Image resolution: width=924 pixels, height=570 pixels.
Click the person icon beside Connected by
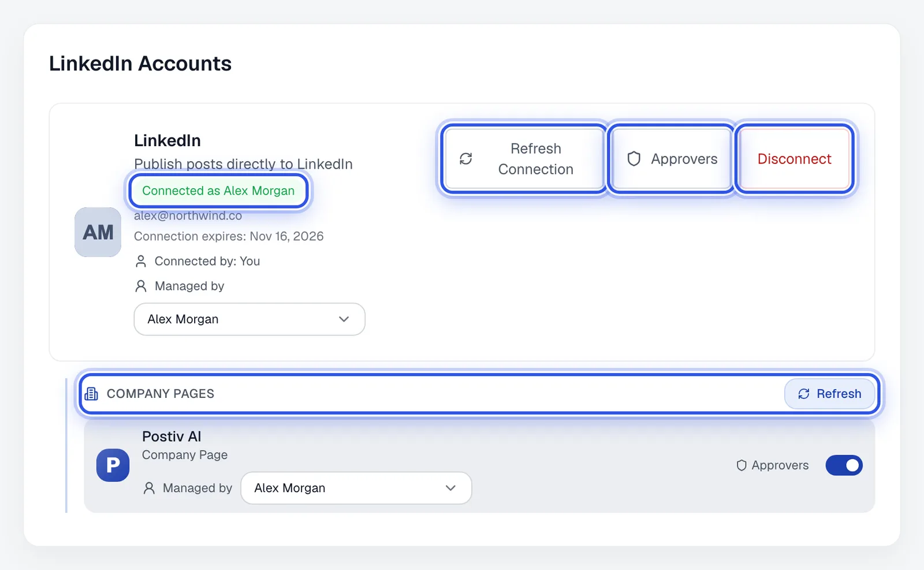click(x=140, y=262)
